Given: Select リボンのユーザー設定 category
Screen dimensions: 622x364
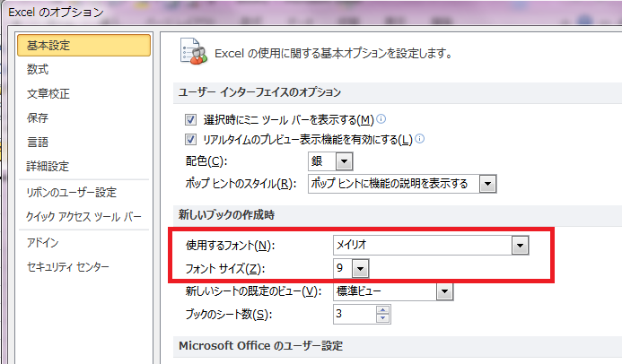Looking at the screenshot, I should tap(72, 193).
